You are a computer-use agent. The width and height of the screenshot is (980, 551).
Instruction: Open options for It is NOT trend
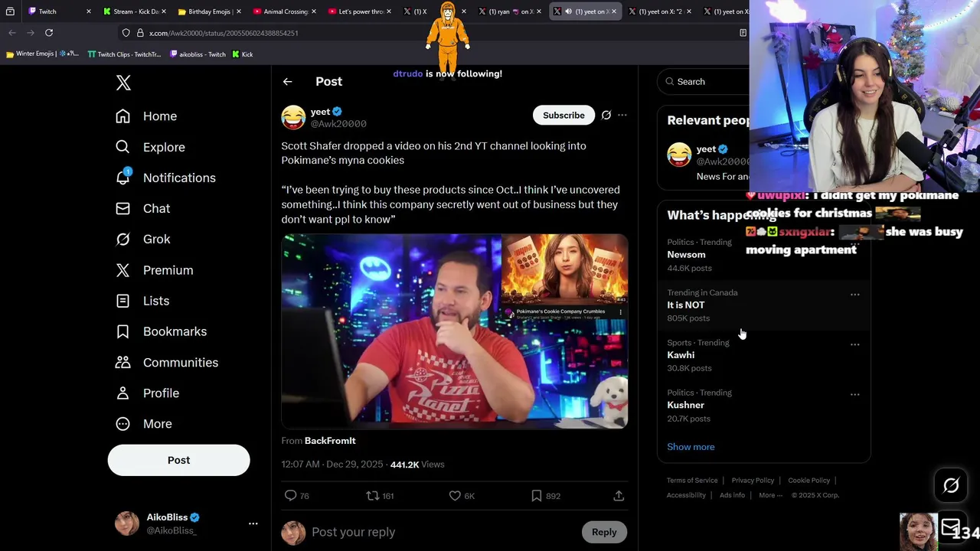click(854, 294)
